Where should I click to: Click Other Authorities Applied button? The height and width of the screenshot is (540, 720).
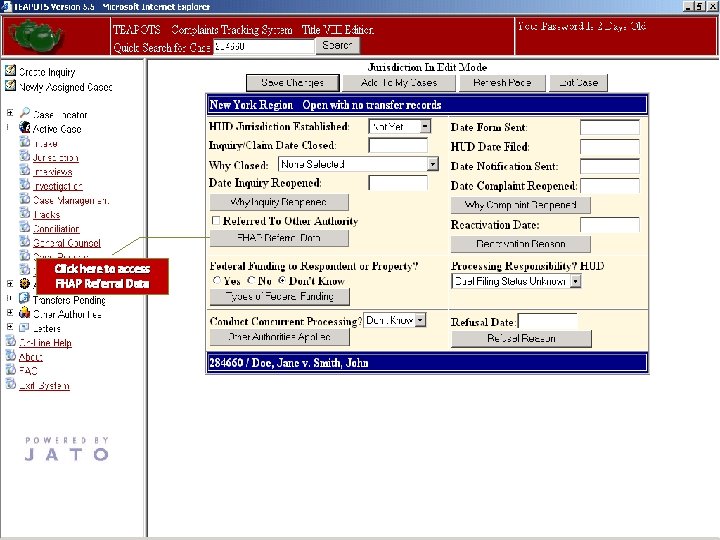280,337
